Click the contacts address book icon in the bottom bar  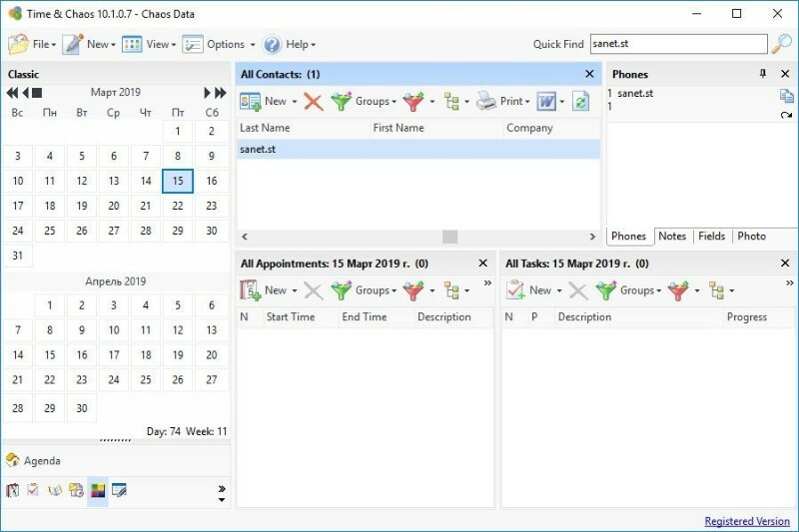(x=54, y=490)
